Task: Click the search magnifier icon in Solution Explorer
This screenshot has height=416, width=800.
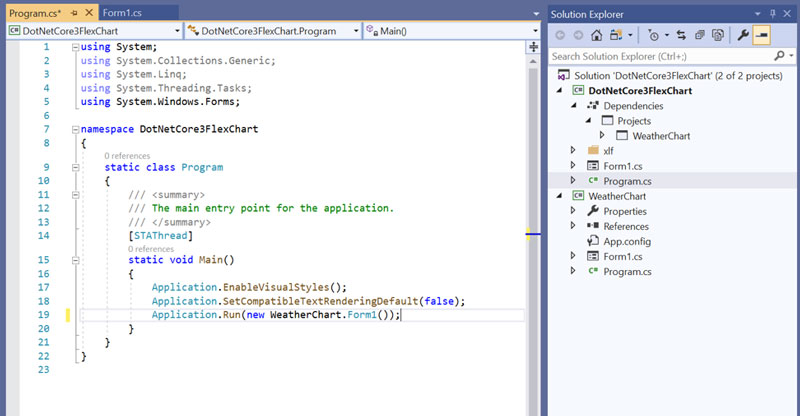Action: 779,56
